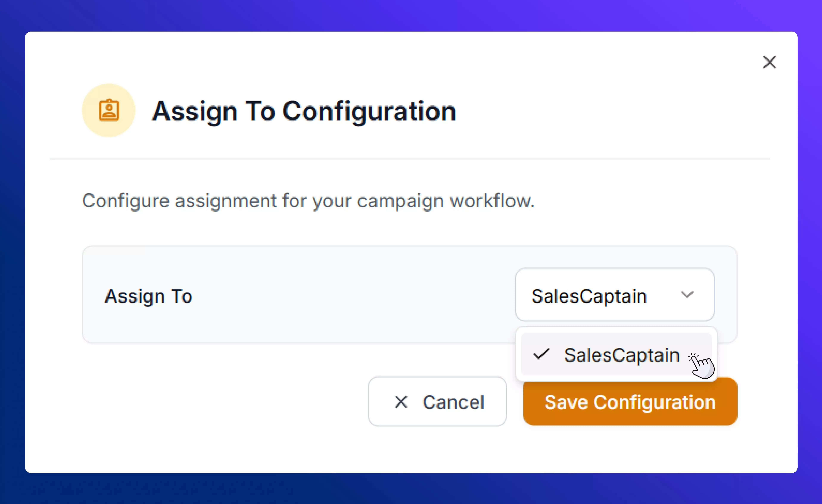Click the close X at the top right
This screenshot has width=822, height=504.
click(769, 62)
